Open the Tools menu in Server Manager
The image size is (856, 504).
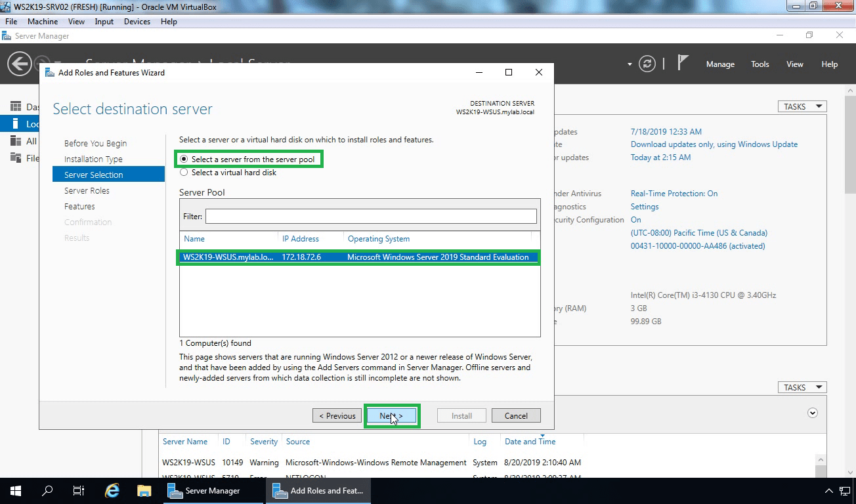(760, 64)
